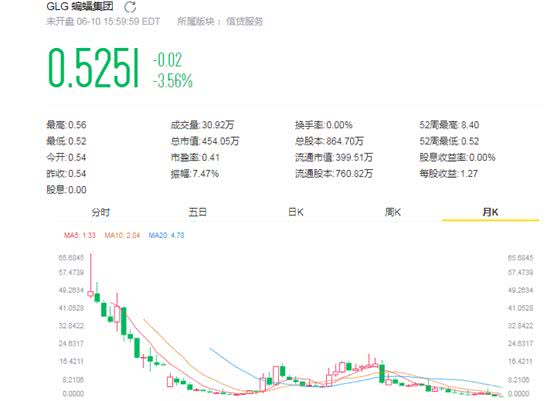Click the current price 0.5251

click(x=93, y=67)
